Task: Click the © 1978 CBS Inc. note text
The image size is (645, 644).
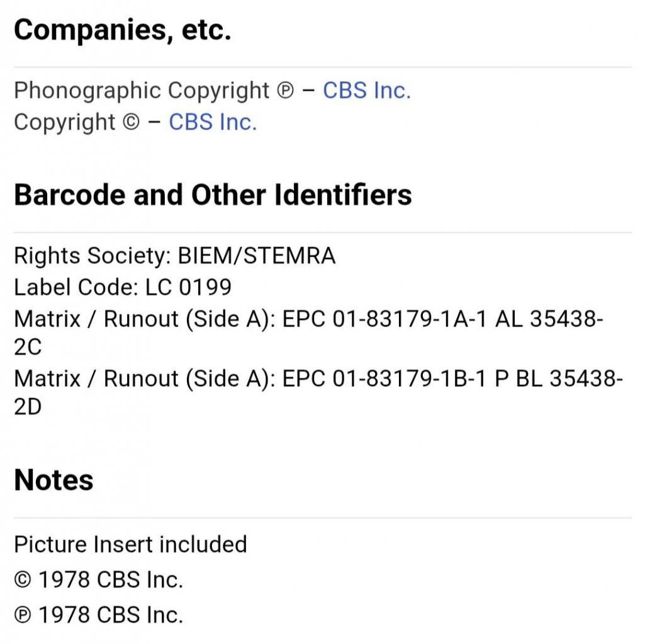Action: click(110, 580)
